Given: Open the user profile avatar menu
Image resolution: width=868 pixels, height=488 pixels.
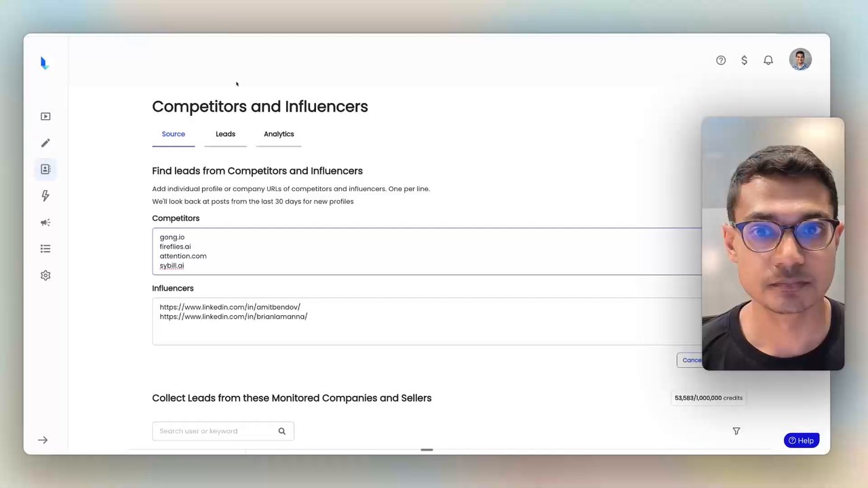Looking at the screenshot, I should 800,60.
